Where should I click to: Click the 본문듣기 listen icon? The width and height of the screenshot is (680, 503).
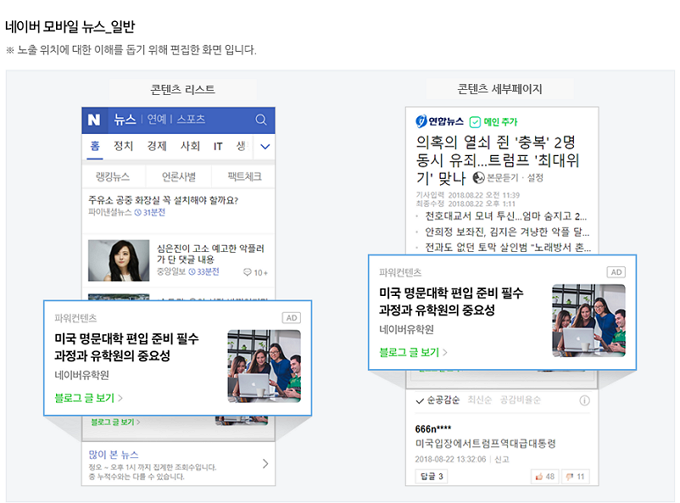click(479, 178)
